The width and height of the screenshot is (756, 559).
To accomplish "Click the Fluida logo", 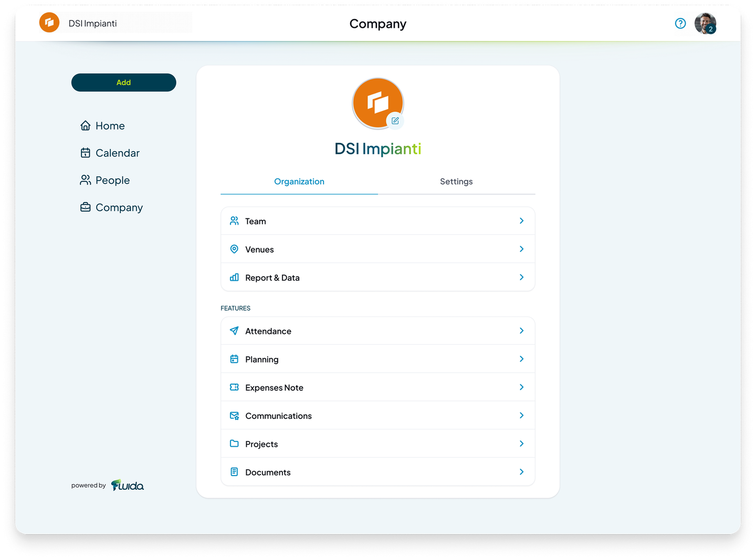I will point(128,485).
